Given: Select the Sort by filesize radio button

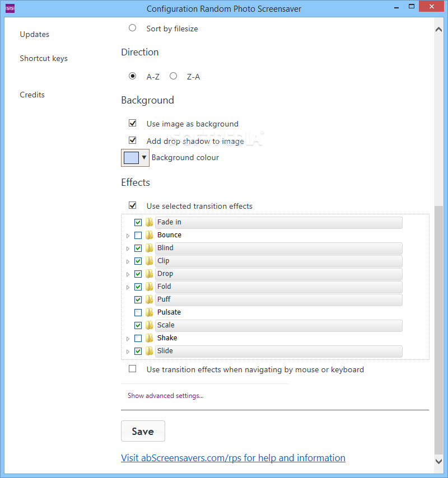Looking at the screenshot, I should (x=132, y=28).
